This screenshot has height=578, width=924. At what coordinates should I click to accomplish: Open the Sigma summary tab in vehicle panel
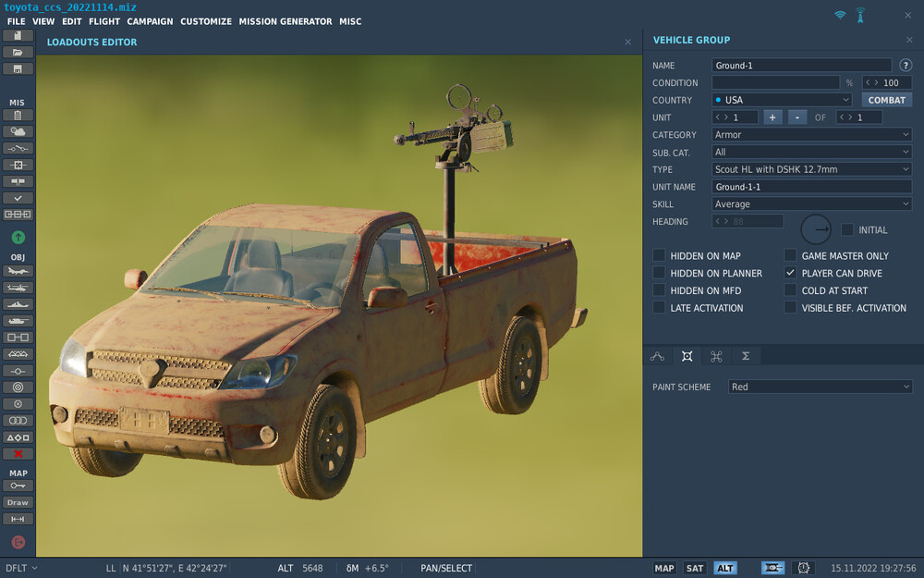tap(745, 356)
